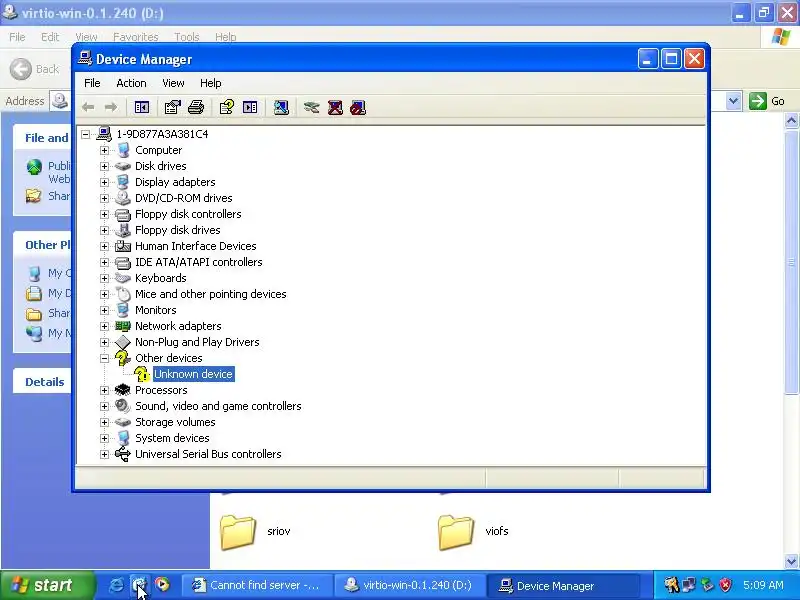Viewport: 800px width, 600px height.
Task: Collapse the root computer node 1-9D877A3A381C4
Action: [86, 134]
